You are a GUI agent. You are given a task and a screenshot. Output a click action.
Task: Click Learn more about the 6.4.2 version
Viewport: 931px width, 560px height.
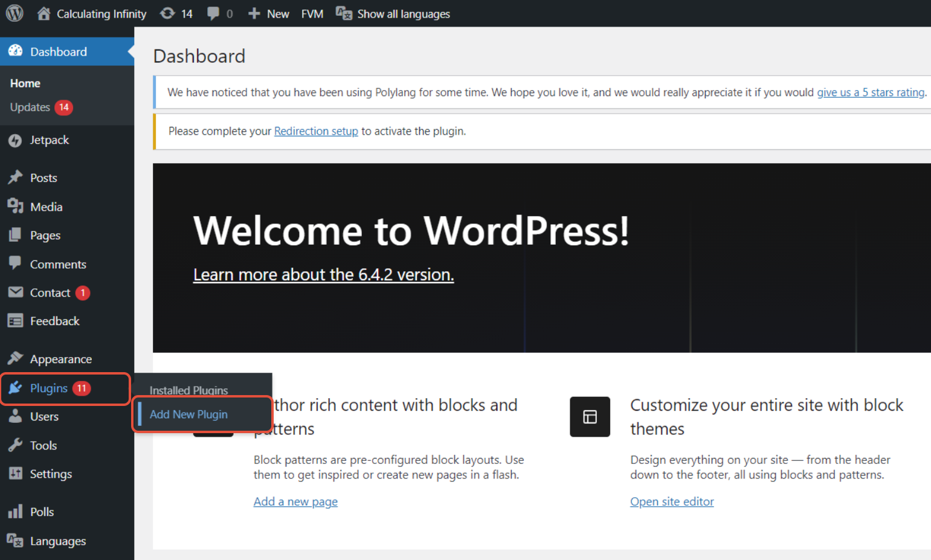323,274
